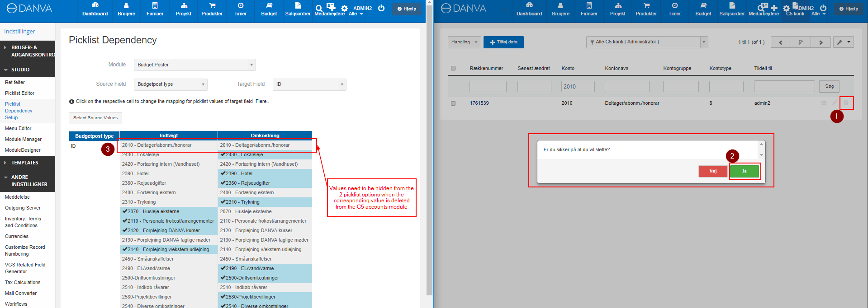
Task: Open the wrench settings menu in list toolbar
Action: tap(844, 42)
